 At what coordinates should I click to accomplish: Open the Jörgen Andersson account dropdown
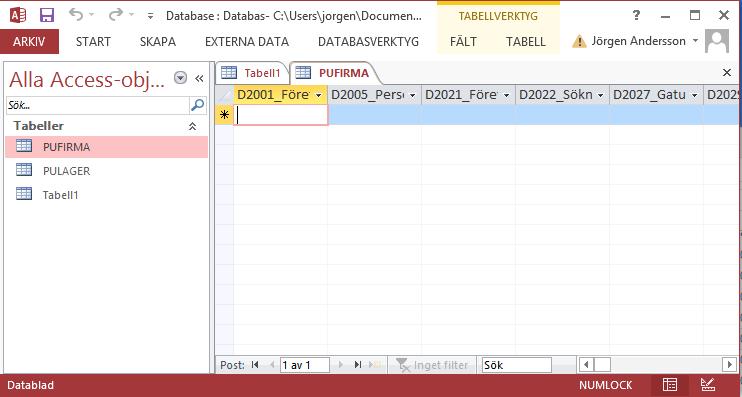point(695,41)
